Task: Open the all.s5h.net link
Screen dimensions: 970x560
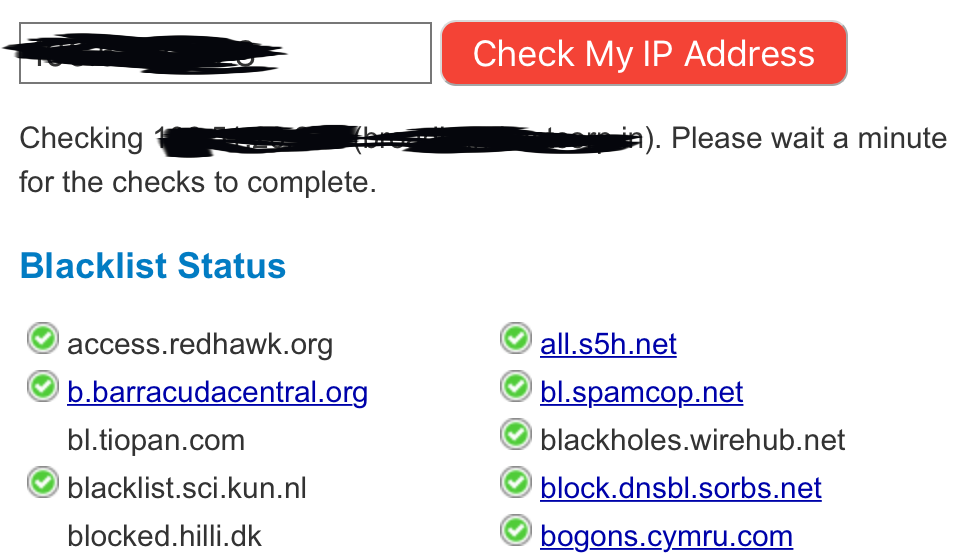Action: coord(608,344)
